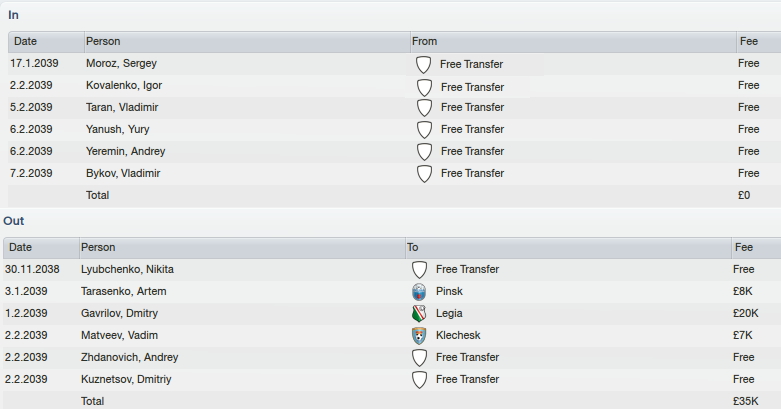This screenshot has height=409, width=781.
Task: Click the blank shield icon in Zhdanovich, Andrey's row
Action: [x=419, y=358]
